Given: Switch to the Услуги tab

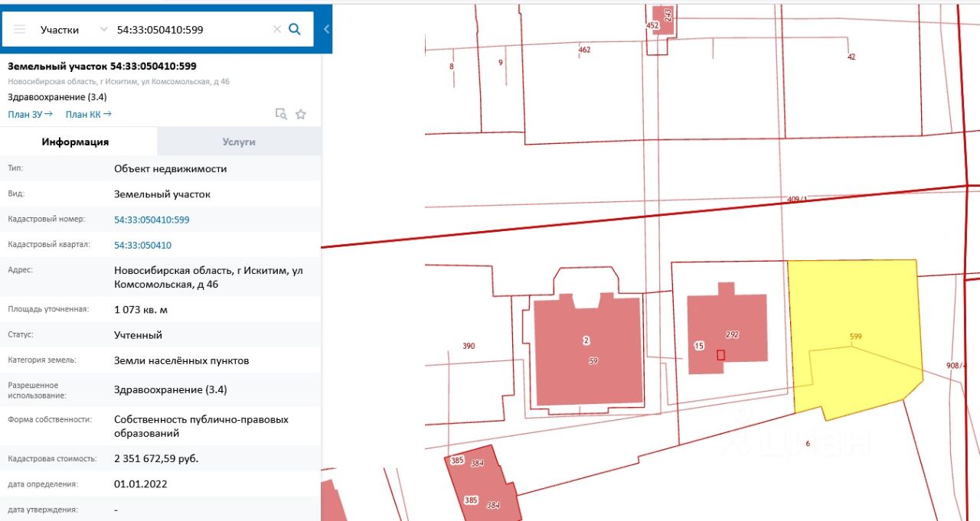Looking at the screenshot, I should click(239, 142).
